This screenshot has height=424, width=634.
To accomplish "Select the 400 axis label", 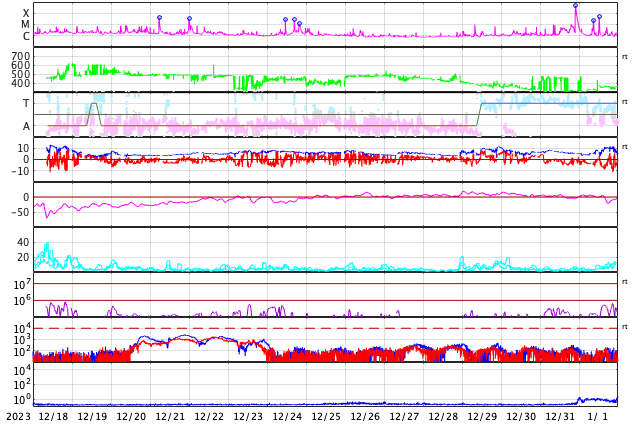I will click(21, 83).
